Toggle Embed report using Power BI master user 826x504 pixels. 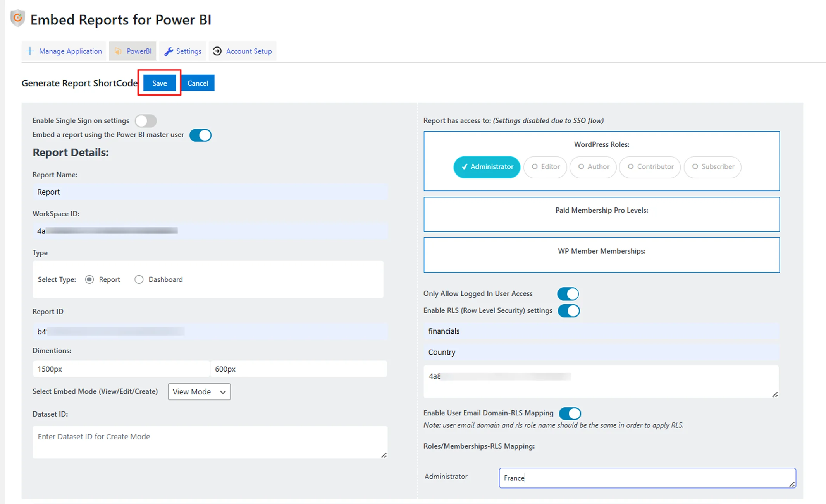tap(200, 135)
